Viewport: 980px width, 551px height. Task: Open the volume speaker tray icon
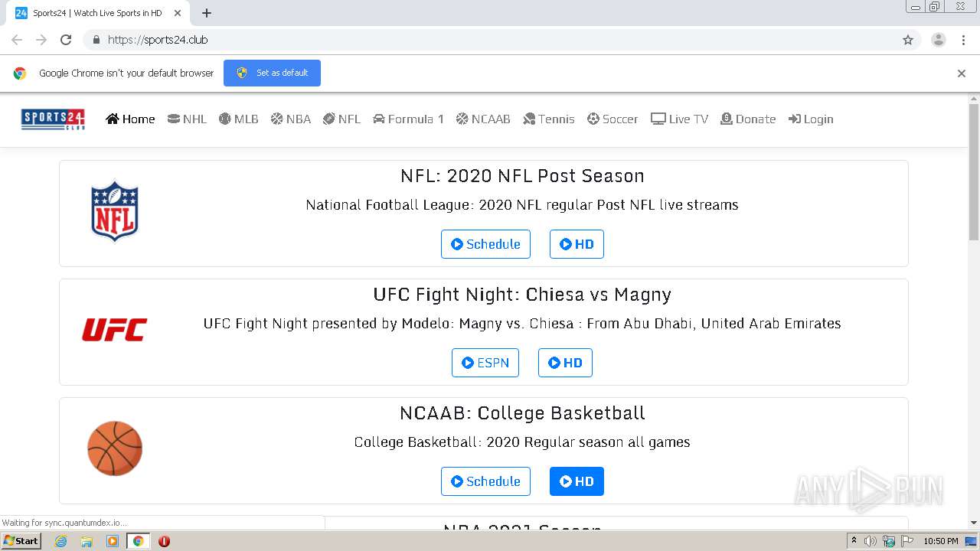[871, 541]
